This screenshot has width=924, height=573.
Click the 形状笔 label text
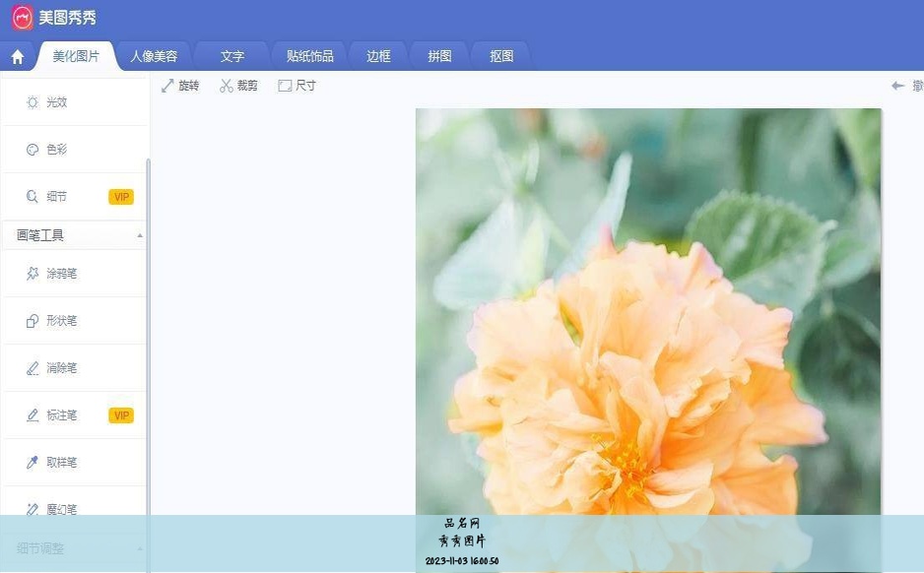coord(62,321)
